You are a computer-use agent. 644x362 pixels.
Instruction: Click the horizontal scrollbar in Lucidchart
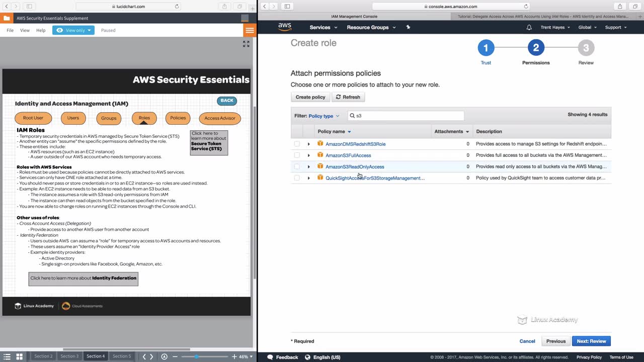(126, 349)
